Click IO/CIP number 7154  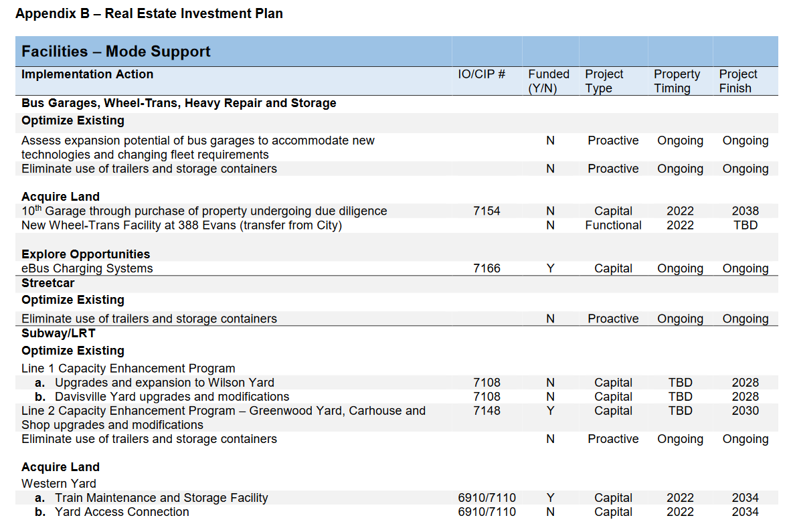click(x=486, y=211)
